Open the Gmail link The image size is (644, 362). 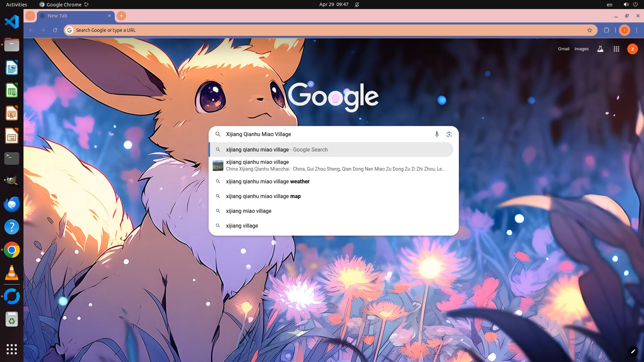563,49
